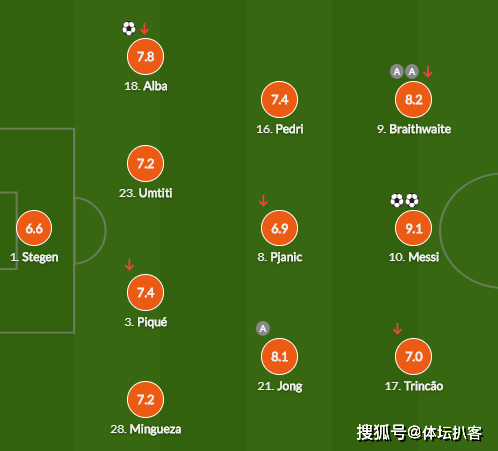This screenshot has width=498, height=451.
Task: Click Pjanic's red substitution arrow
Action: pyautogui.click(x=263, y=201)
